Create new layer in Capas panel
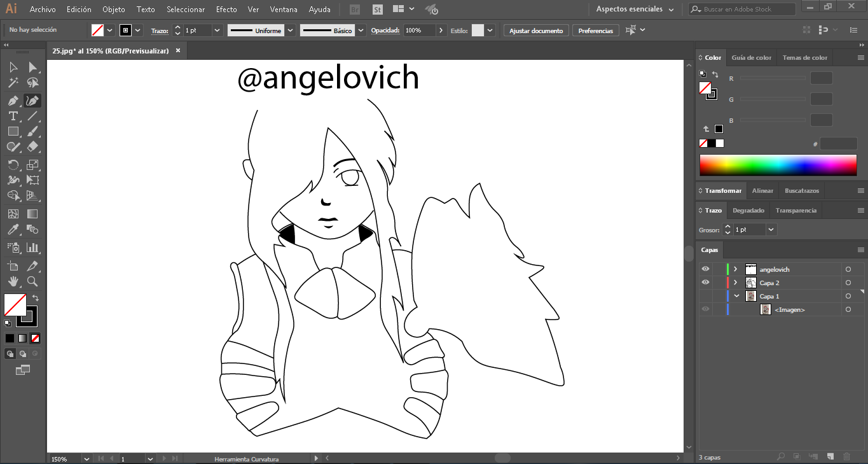This screenshot has height=464, width=868. 830,456
